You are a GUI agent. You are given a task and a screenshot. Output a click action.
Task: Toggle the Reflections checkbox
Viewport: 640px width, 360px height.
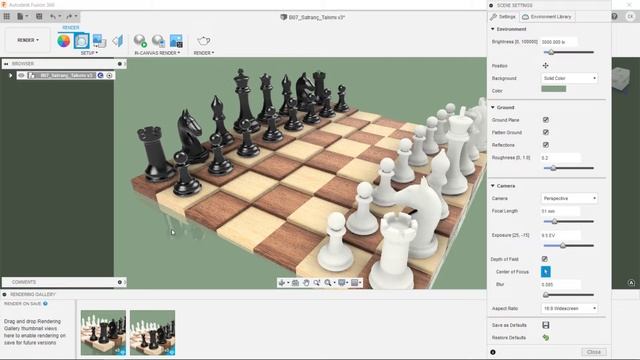coord(545,145)
